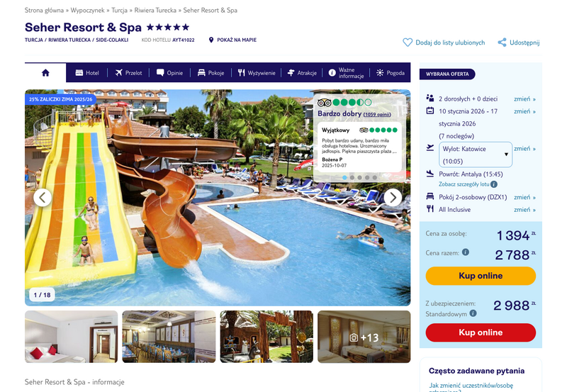Open the +13 more photos thumbnail

point(364,337)
